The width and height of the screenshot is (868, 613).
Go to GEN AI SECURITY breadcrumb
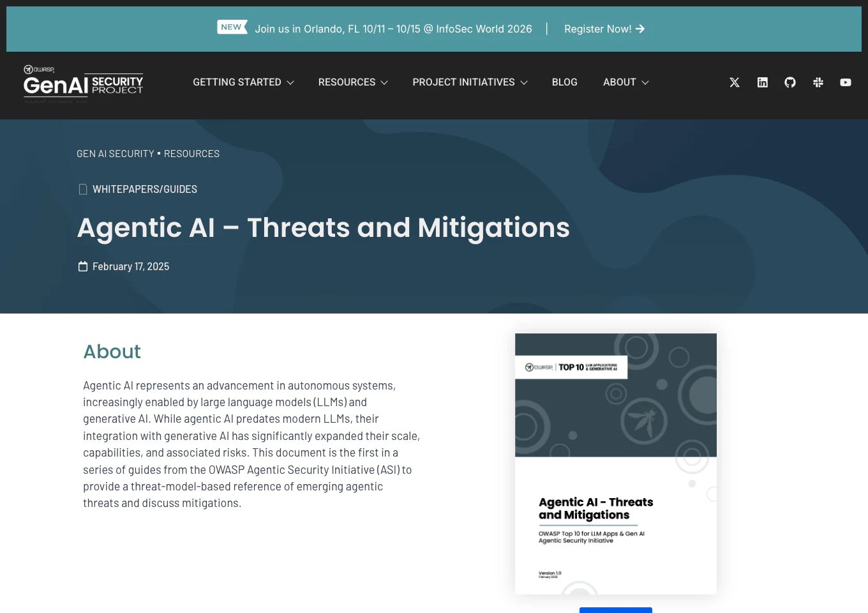click(x=116, y=154)
